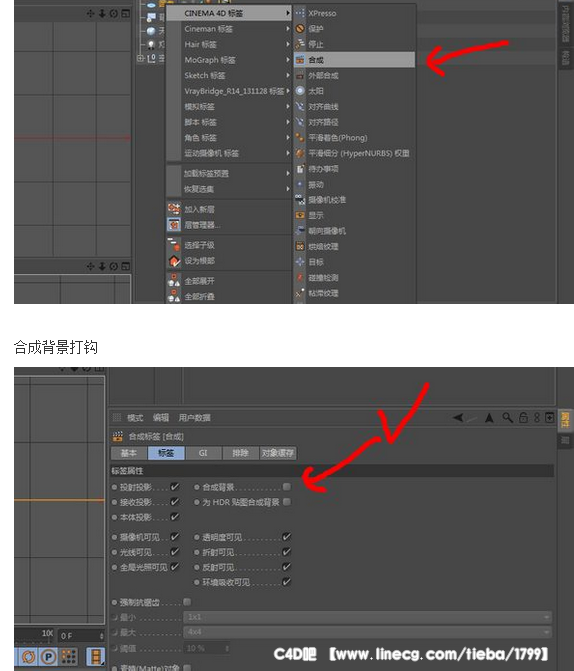Expand the VrayBridge_R14_131128 标签 submenu

229,91
